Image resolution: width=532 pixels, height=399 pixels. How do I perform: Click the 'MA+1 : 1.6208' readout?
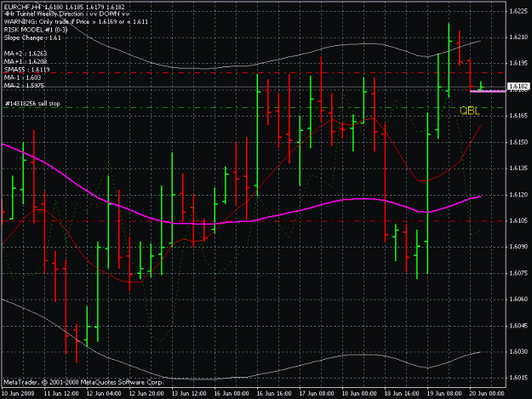click(26, 61)
